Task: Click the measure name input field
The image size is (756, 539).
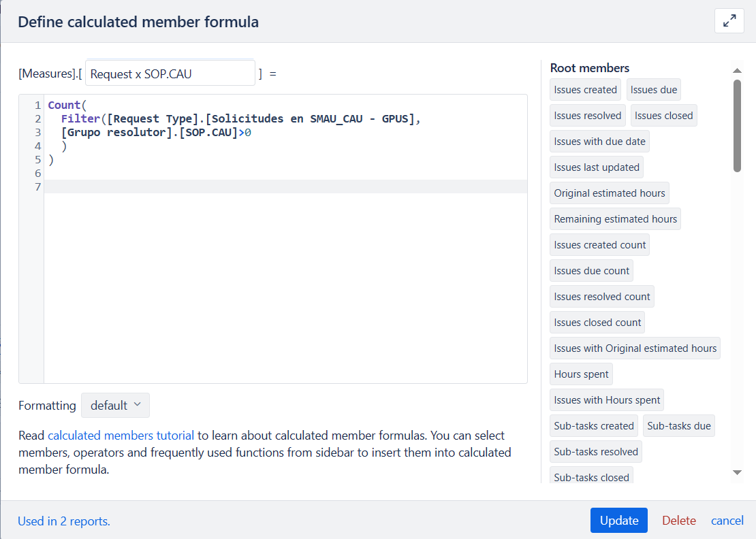Action: [x=170, y=72]
